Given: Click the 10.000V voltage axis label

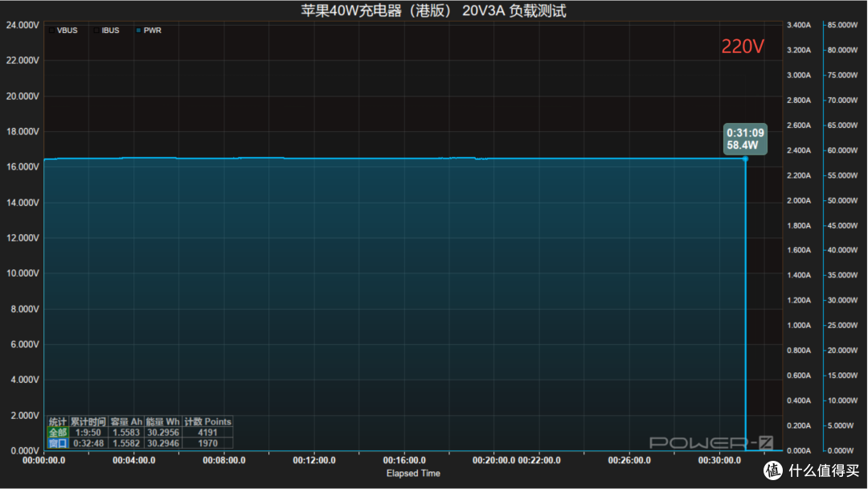Looking at the screenshot, I should pyautogui.click(x=23, y=273).
